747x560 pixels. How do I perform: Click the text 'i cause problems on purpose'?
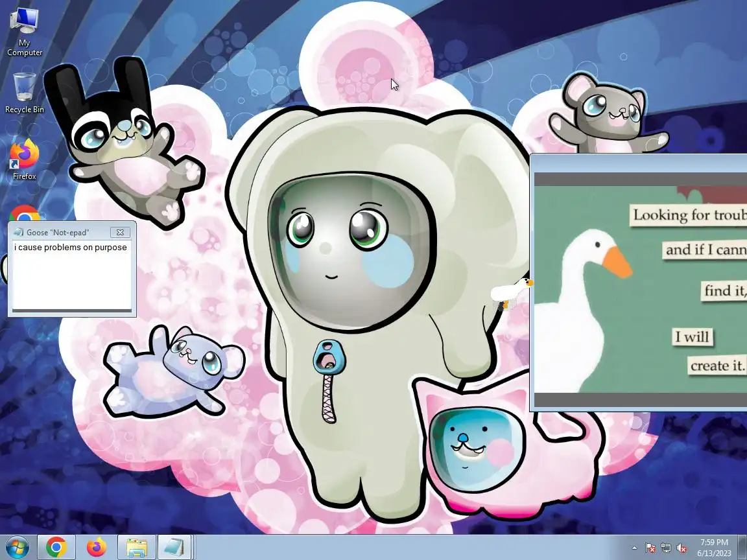(71, 247)
